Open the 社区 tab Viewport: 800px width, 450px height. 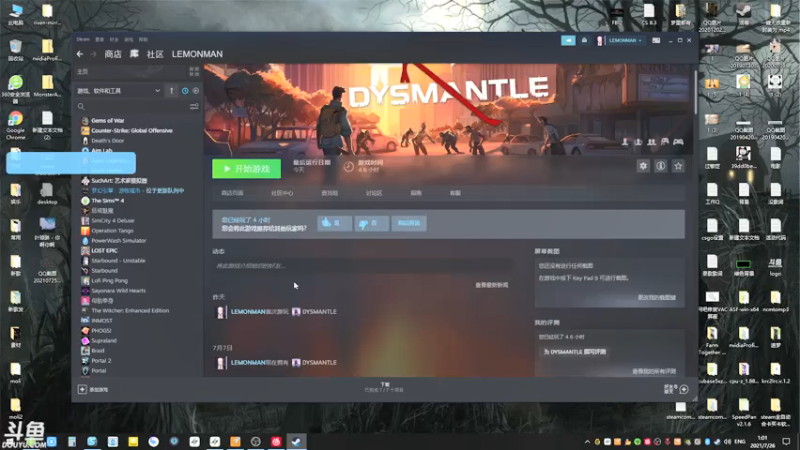click(155, 54)
